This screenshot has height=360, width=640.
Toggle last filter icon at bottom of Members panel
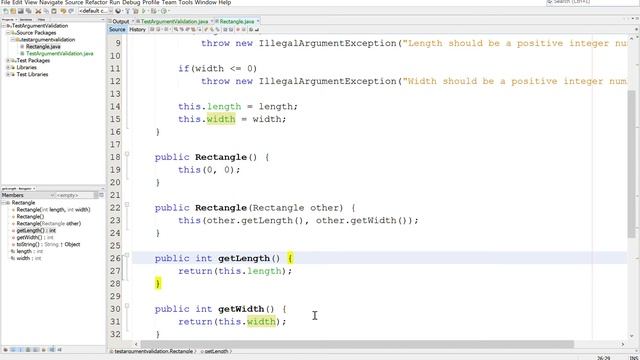pos(60,349)
